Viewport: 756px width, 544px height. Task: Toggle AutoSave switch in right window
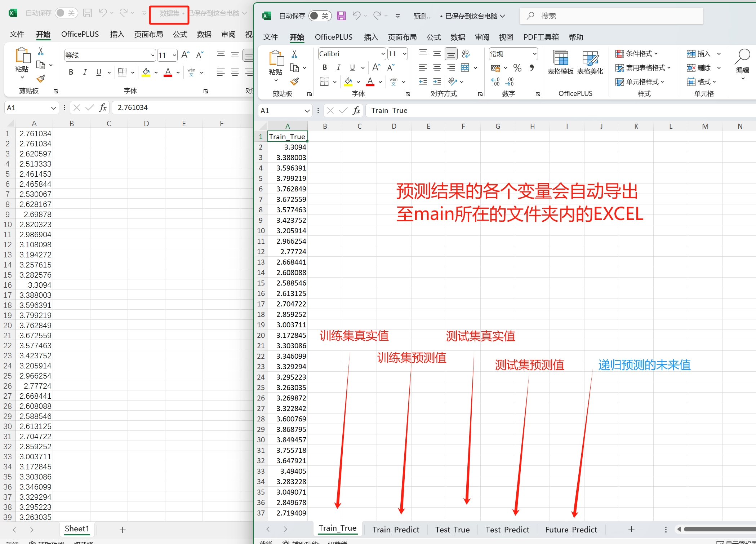tap(320, 16)
